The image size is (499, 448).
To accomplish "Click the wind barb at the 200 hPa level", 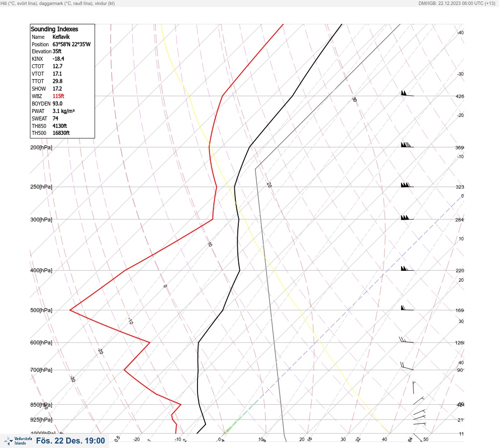I will pyautogui.click(x=407, y=145).
